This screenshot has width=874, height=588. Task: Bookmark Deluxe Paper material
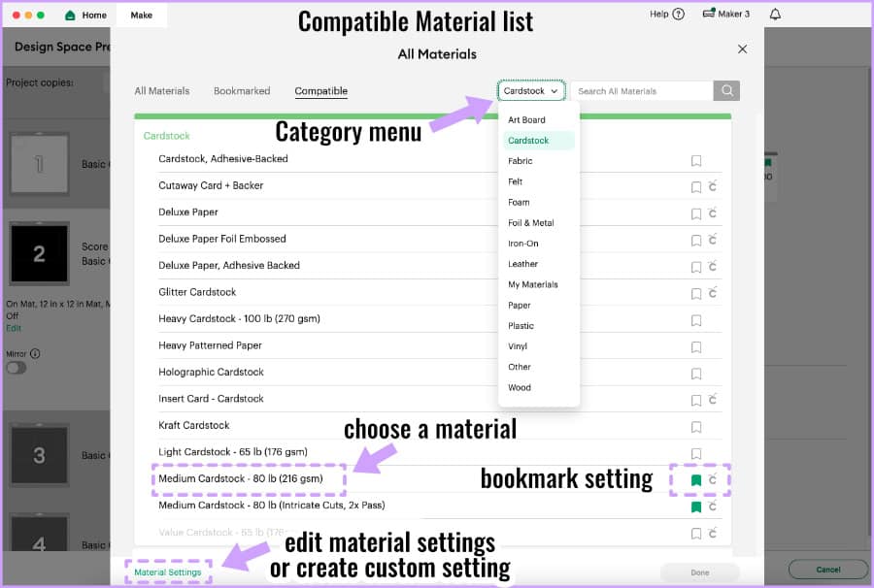point(695,213)
